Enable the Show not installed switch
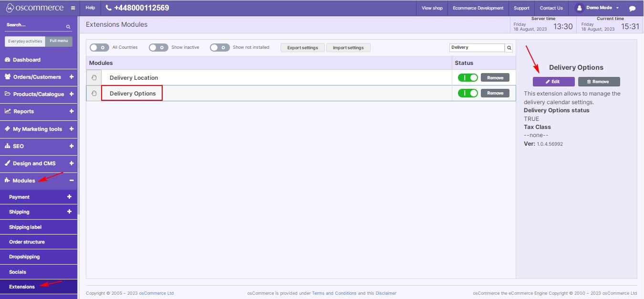Image resolution: width=644 pixels, height=299 pixels. [x=220, y=47]
